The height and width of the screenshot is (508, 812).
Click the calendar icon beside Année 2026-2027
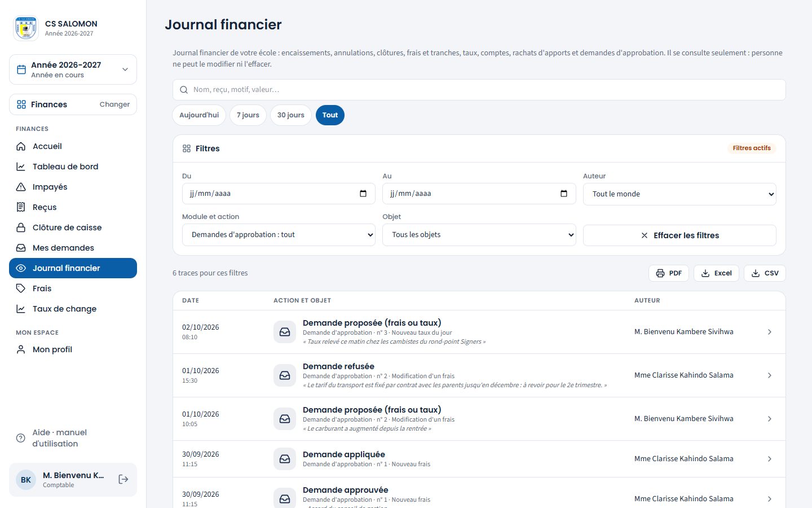21,69
